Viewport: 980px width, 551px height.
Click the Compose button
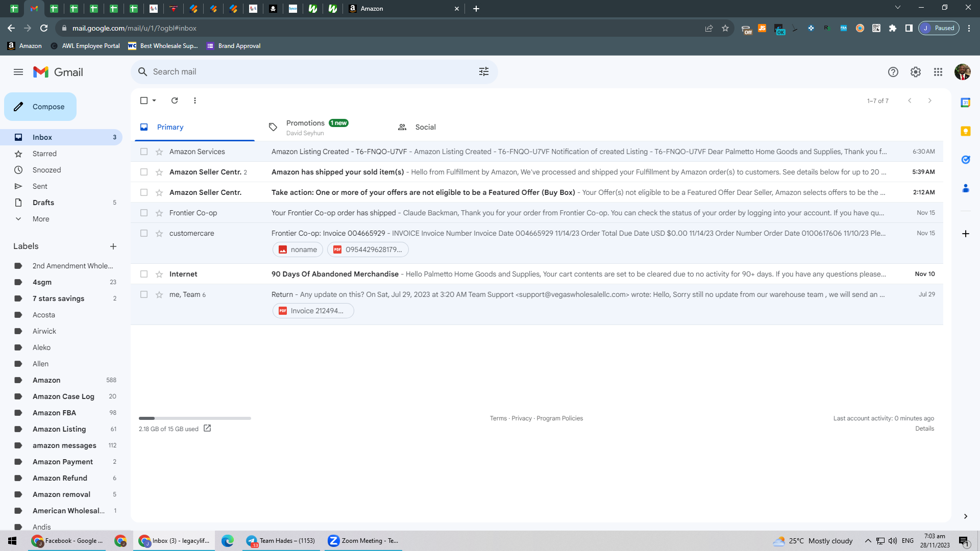(x=40, y=107)
